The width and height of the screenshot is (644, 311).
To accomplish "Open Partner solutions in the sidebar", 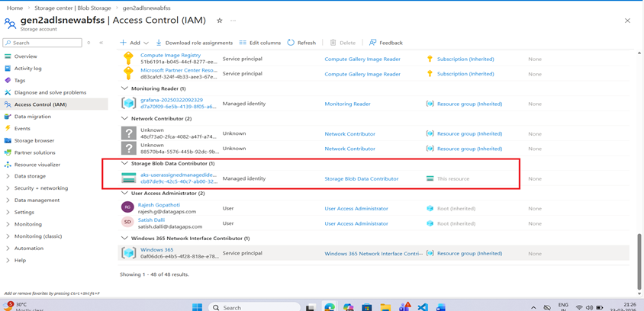I will [x=34, y=152].
